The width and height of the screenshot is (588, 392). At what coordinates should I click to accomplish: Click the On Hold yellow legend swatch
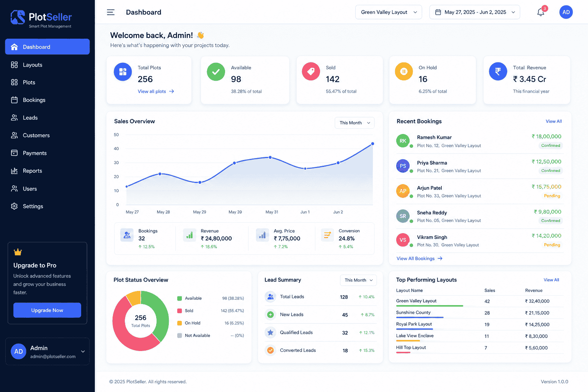click(180, 323)
